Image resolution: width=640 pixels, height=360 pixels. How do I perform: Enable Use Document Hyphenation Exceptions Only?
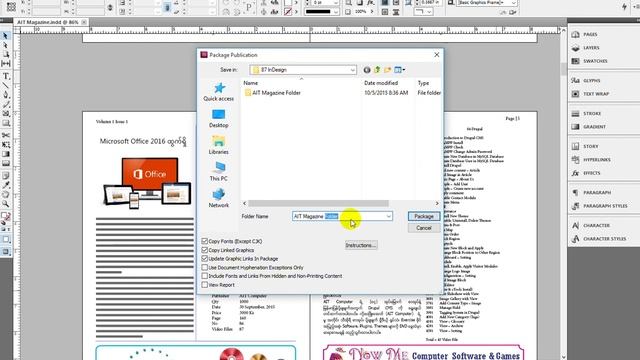(x=204, y=267)
